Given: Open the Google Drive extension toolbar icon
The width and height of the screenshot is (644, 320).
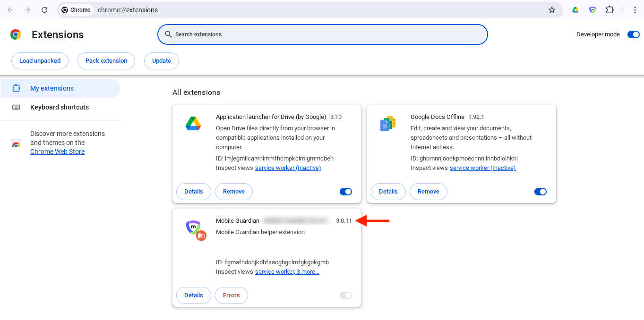Looking at the screenshot, I should (x=575, y=10).
